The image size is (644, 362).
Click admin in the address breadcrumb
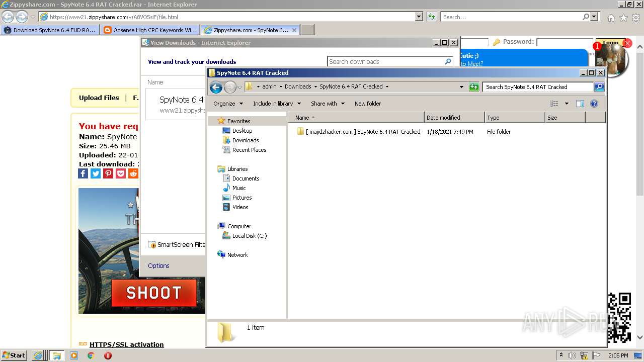(x=269, y=86)
